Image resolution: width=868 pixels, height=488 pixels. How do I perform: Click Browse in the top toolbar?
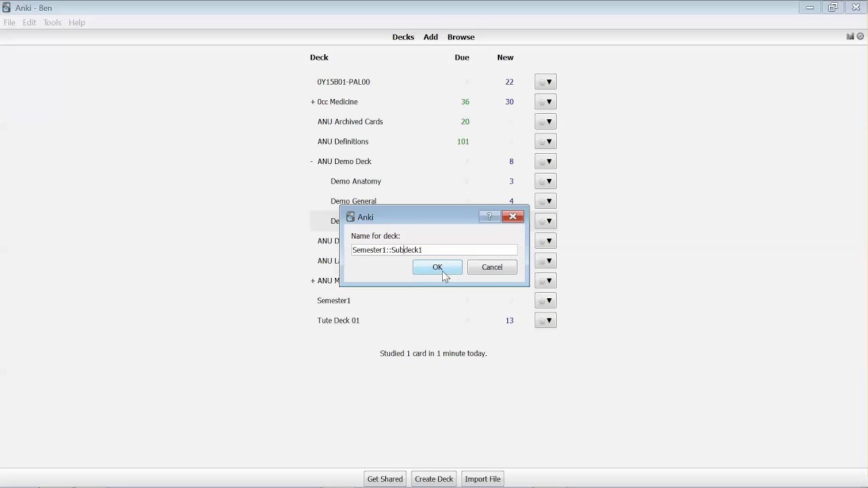click(x=460, y=37)
